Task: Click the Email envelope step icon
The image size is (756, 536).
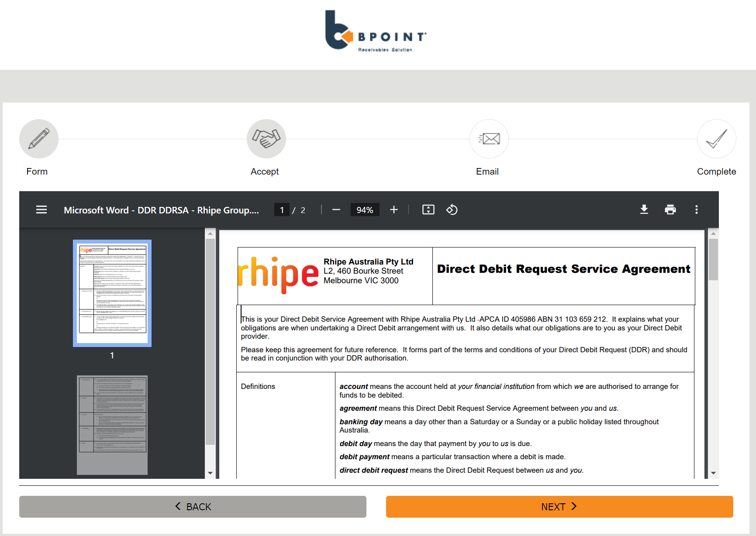Action: click(x=489, y=139)
